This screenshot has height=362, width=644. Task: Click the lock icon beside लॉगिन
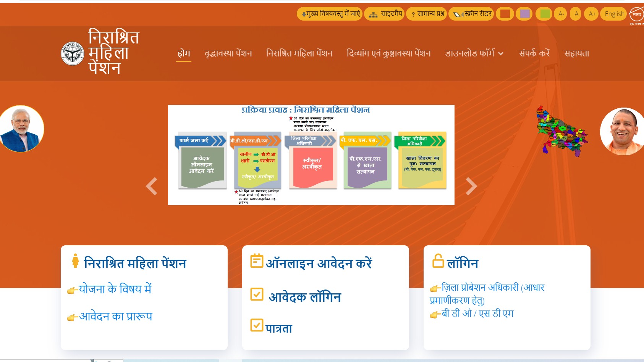pos(438,261)
